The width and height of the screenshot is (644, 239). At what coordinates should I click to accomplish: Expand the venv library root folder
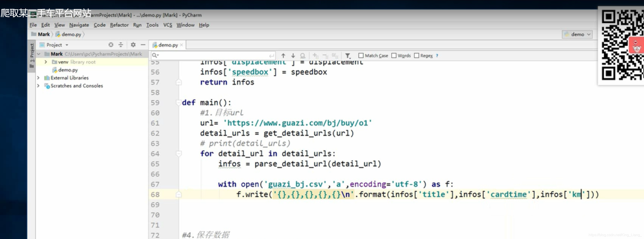pos(46,62)
